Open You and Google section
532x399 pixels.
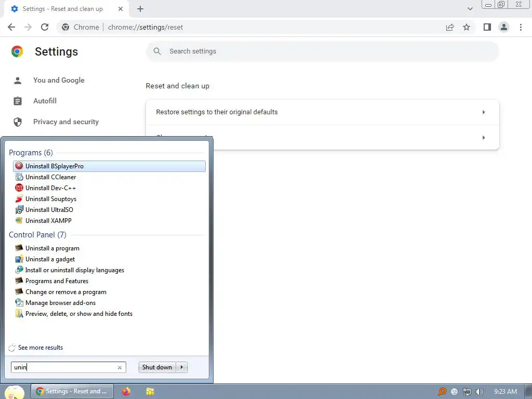tap(59, 81)
